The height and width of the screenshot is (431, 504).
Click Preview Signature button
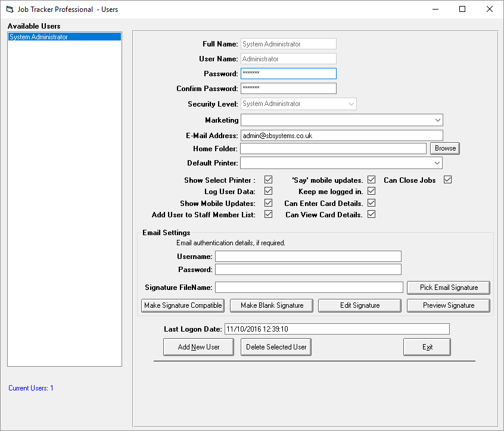[x=449, y=305]
